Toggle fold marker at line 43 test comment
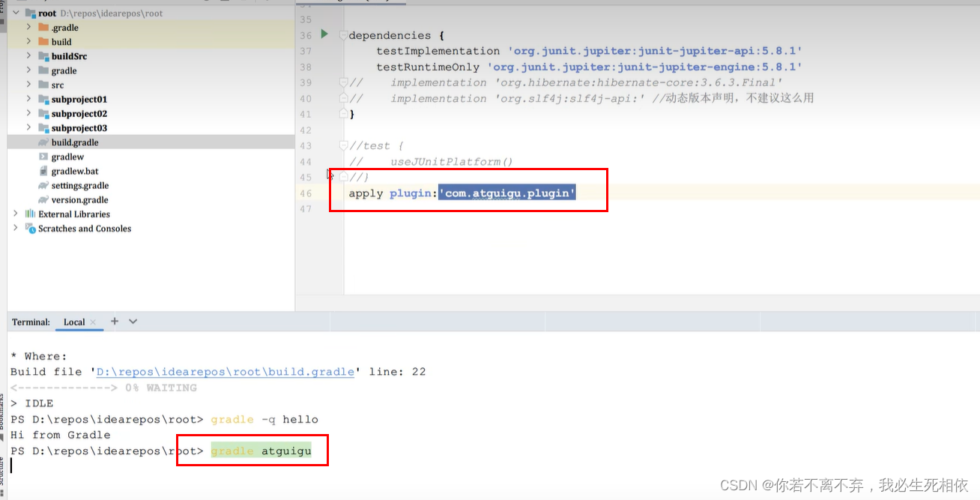 point(343,145)
